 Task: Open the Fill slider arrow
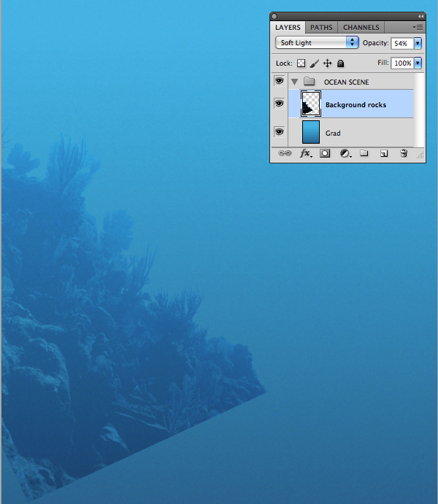click(418, 63)
